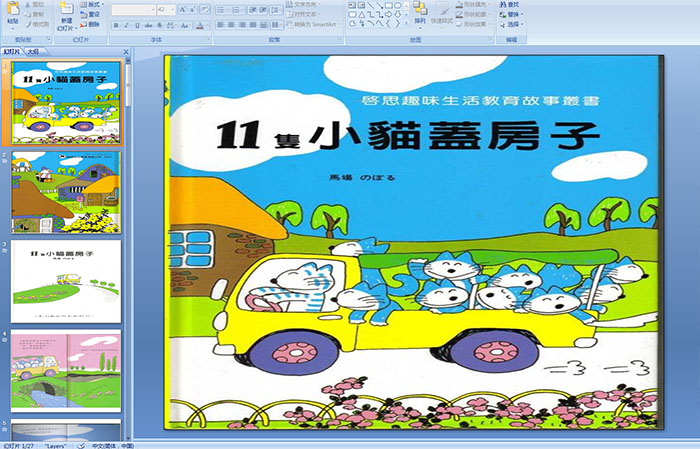Image resolution: width=700 pixels, height=449 pixels.
Task: Select slide 2 thumbnail
Action: point(66,192)
